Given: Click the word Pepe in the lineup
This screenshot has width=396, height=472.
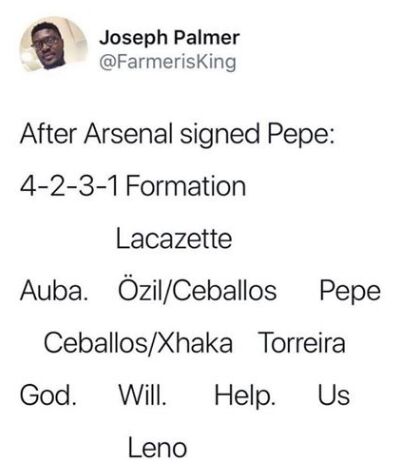Looking at the screenshot, I should [x=350, y=293].
